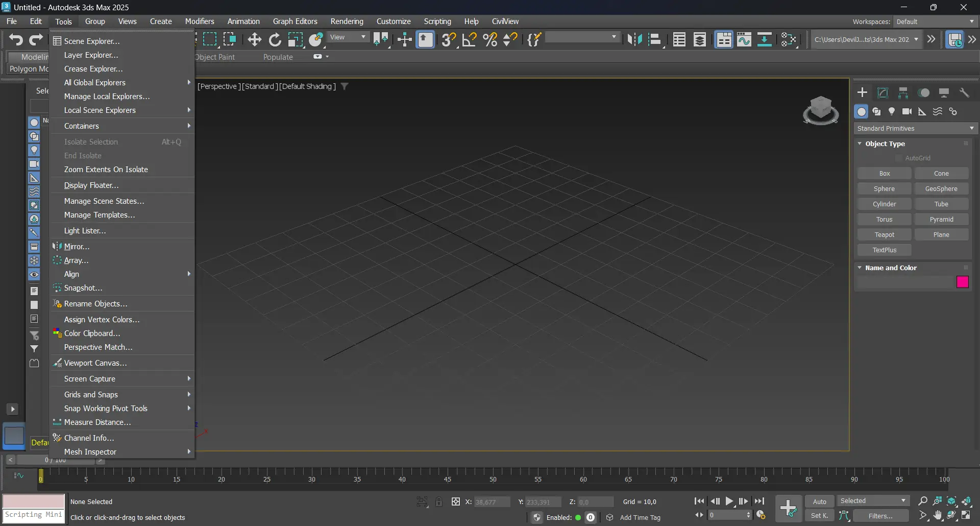Click the Undo arrow icon
Image resolution: width=980 pixels, height=526 pixels.
coord(16,40)
